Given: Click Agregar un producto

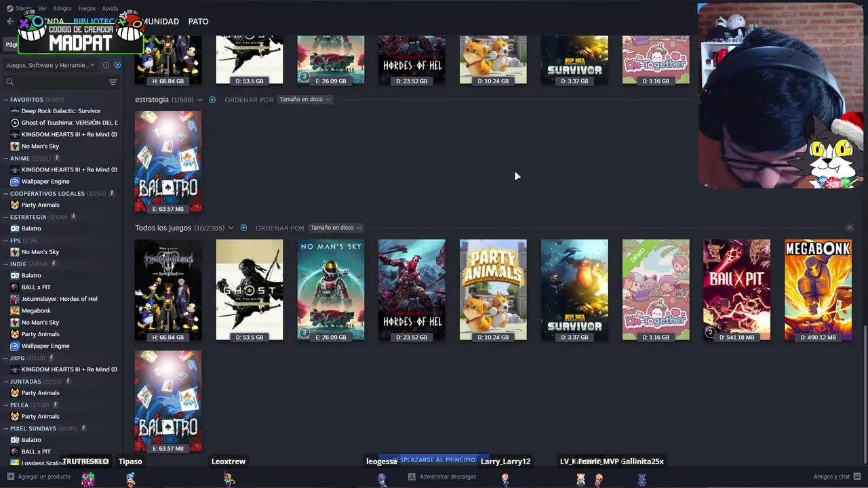Looking at the screenshot, I should tap(44, 476).
